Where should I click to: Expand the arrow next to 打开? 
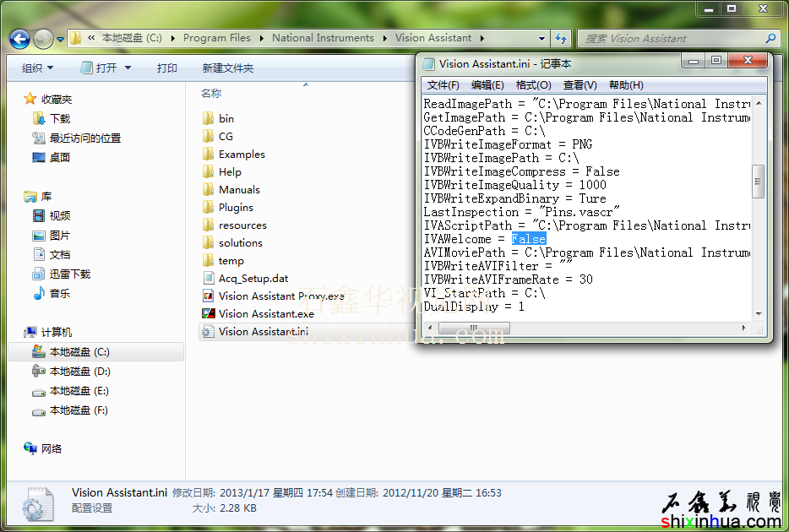pos(128,68)
